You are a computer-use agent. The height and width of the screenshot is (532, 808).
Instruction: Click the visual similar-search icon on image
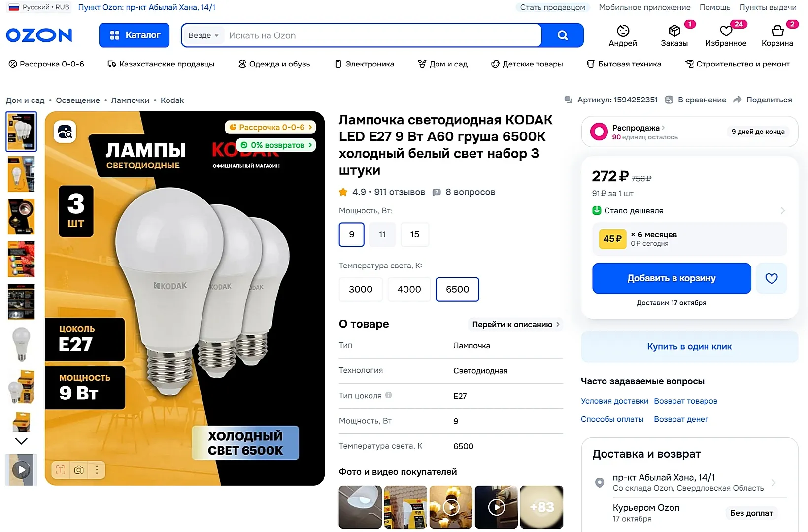point(65,132)
